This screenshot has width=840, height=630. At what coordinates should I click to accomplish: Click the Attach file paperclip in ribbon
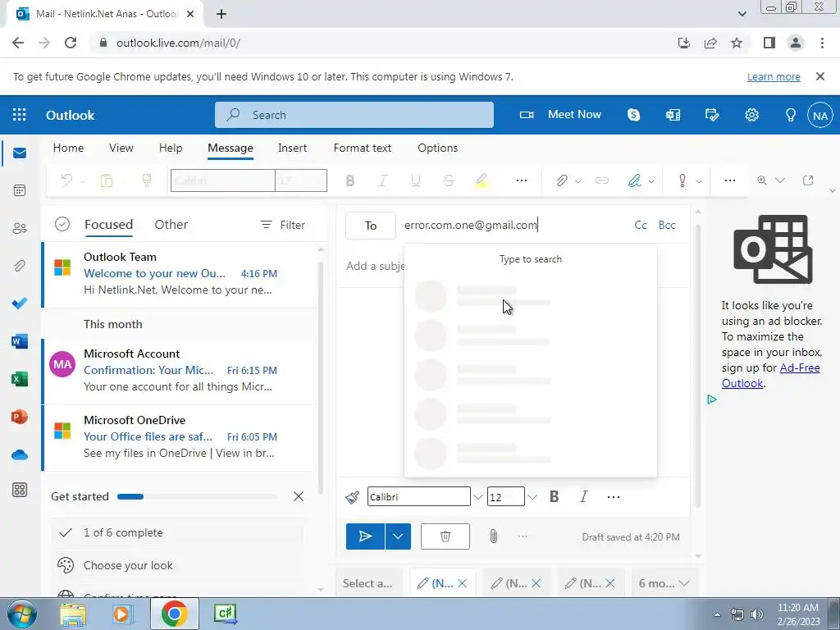561,180
